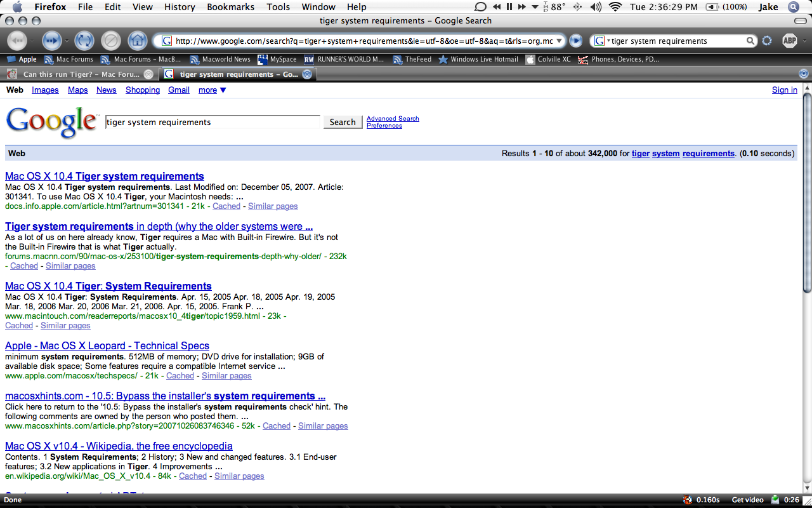The image size is (812, 508).
Task: Click the menu bar previous track control
Action: [496, 7]
